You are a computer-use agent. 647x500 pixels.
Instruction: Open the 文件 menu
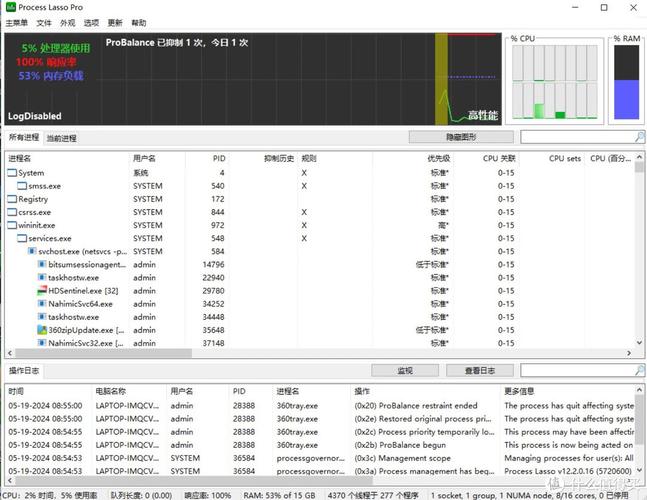point(44,23)
